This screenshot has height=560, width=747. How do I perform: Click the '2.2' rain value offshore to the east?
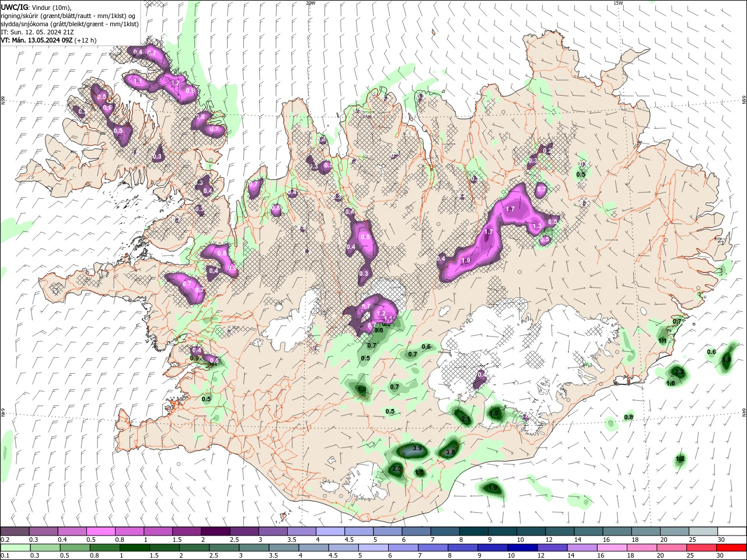click(679, 372)
